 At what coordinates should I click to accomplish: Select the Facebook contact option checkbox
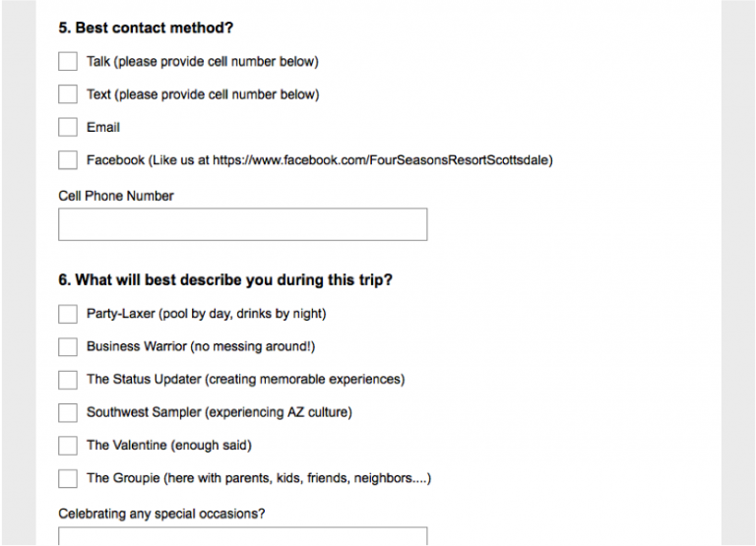[x=68, y=160]
